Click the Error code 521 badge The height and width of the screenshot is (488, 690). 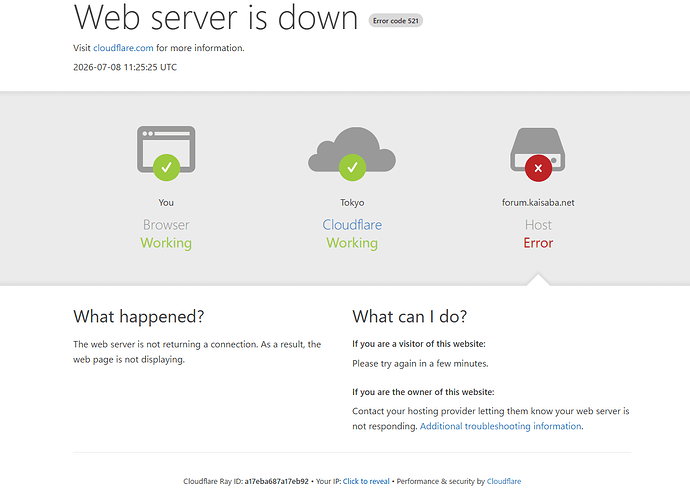click(396, 21)
